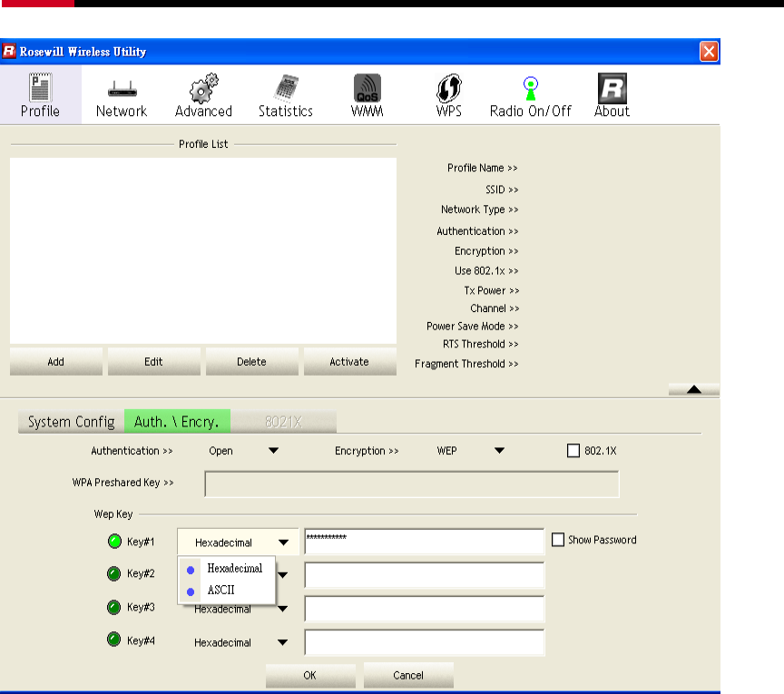Select Key#1 radio button

tap(114, 541)
